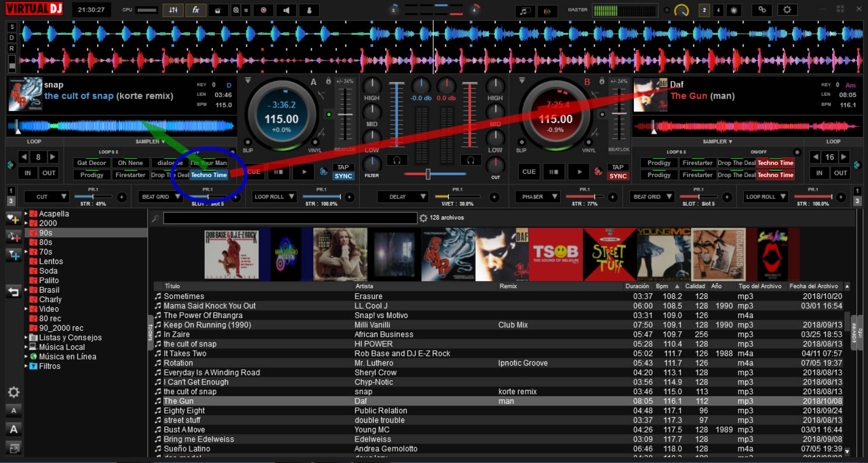This screenshot has width=868, height=463.
Task: Create a filter folder with funnel-plus icon
Action: tap(14, 256)
